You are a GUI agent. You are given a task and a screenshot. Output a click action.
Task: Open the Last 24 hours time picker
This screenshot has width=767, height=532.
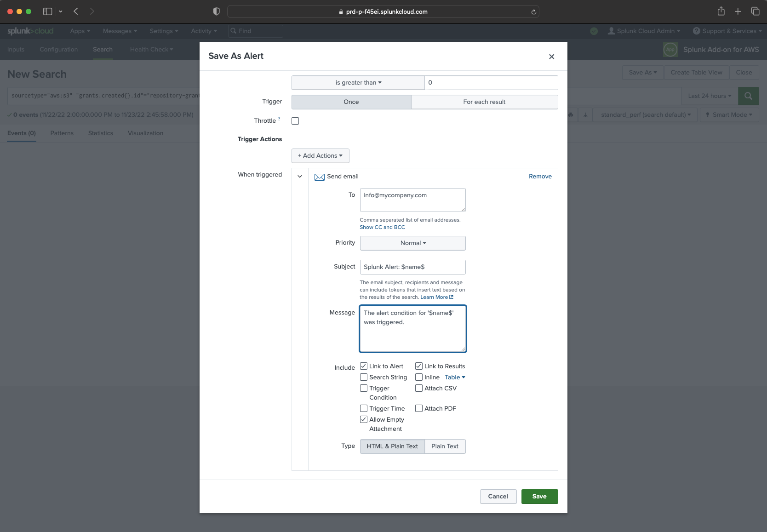pos(710,96)
